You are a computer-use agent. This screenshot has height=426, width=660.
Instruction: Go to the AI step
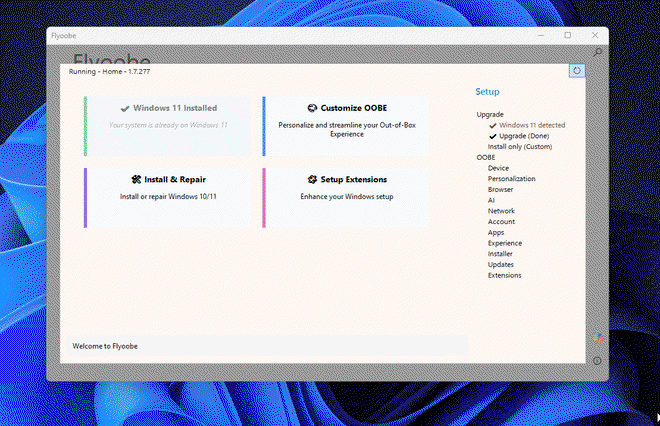[491, 200]
